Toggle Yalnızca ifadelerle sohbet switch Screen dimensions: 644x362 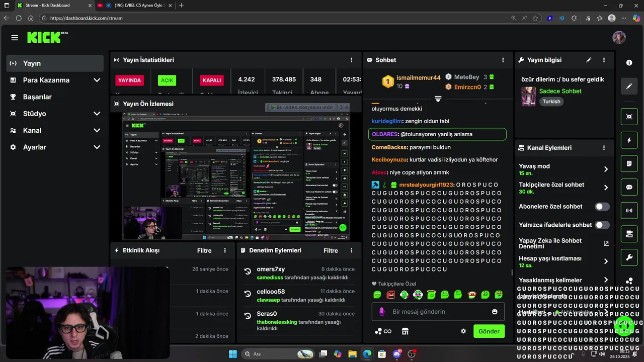click(602, 225)
